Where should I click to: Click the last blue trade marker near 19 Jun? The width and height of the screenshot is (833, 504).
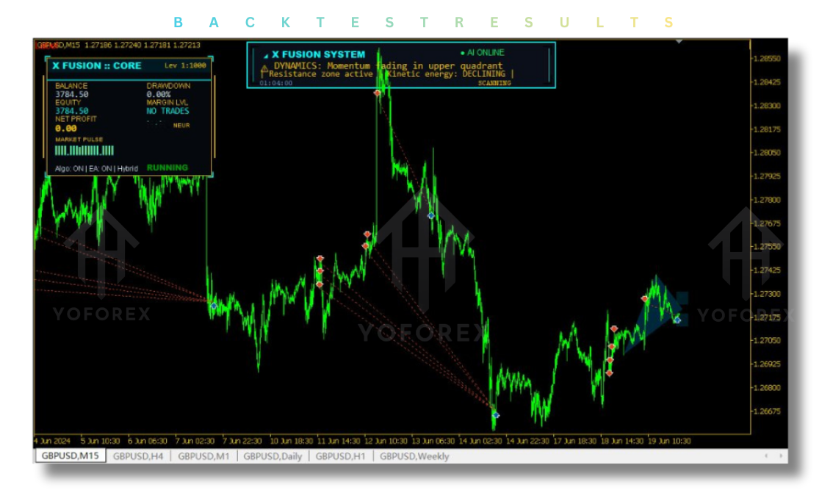coord(677,320)
